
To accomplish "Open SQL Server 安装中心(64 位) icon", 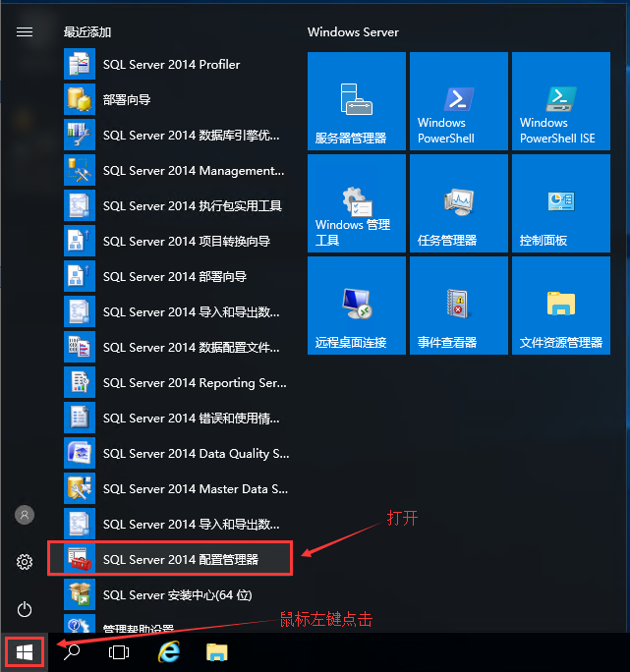I will pos(80,594).
